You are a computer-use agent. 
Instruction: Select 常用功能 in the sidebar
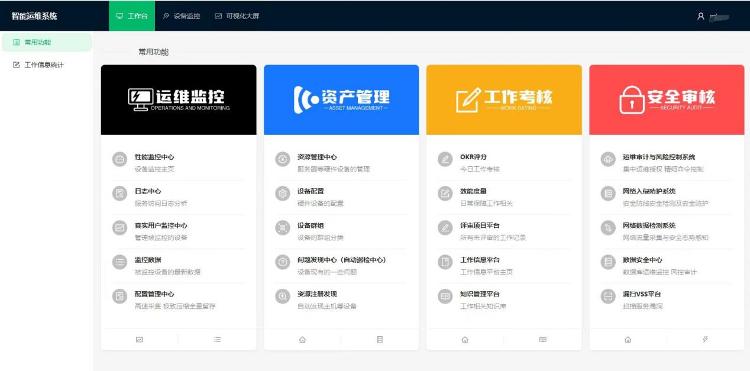pos(46,42)
